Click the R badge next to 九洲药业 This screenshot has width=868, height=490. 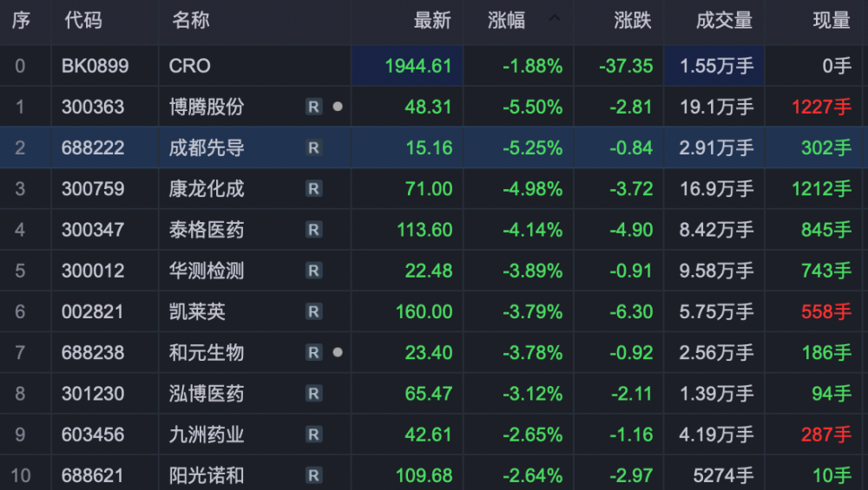(313, 434)
